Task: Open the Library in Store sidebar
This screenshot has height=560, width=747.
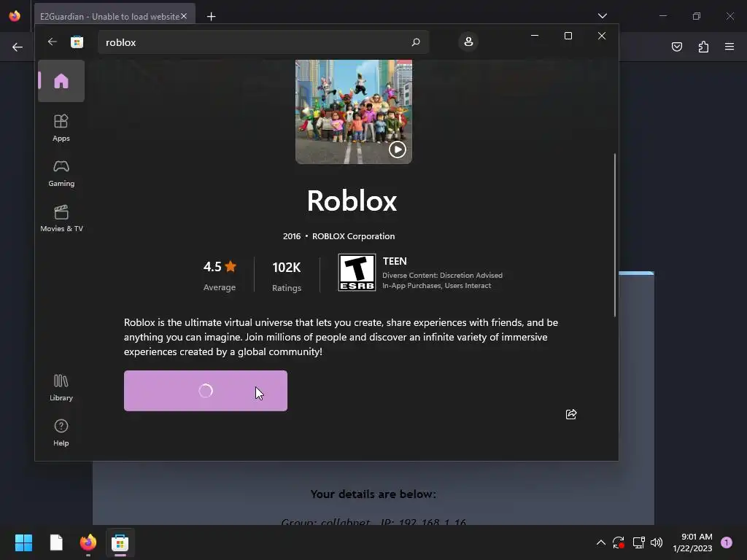Action: 61,388
